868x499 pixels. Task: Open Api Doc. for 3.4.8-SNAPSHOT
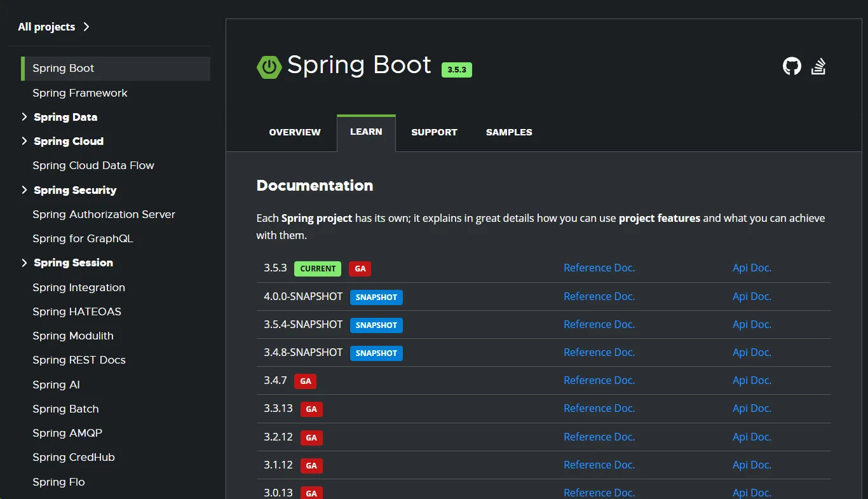(752, 352)
